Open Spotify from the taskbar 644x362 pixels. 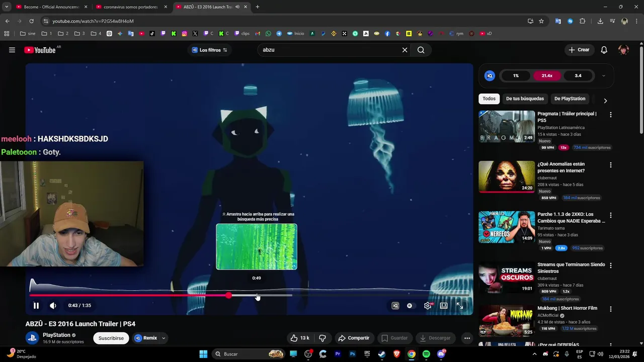[x=426, y=354]
